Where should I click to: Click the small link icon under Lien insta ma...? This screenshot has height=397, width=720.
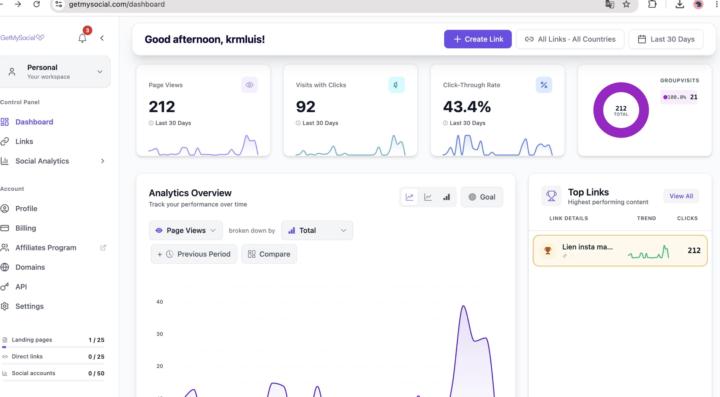tap(565, 256)
